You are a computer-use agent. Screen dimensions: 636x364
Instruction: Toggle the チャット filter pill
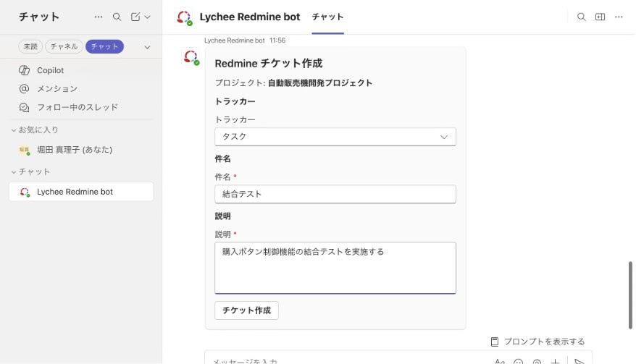pos(104,46)
